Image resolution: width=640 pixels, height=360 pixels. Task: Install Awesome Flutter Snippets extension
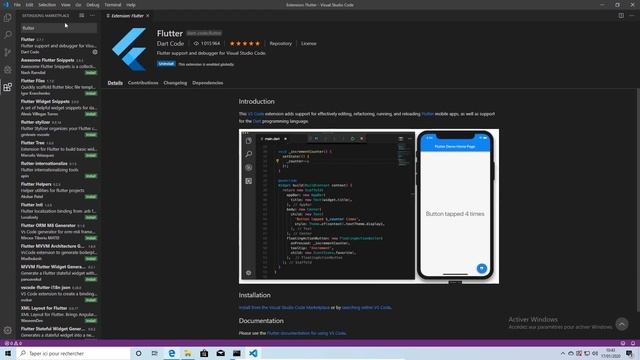(x=91, y=73)
